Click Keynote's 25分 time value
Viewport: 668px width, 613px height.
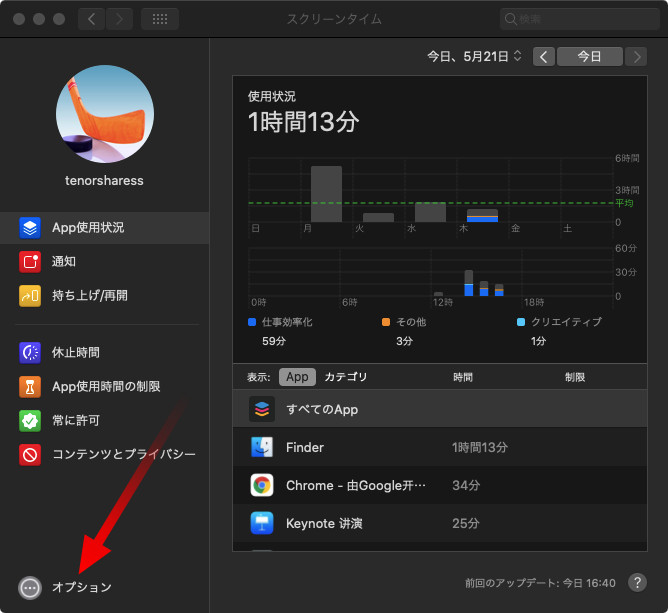pos(466,523)
